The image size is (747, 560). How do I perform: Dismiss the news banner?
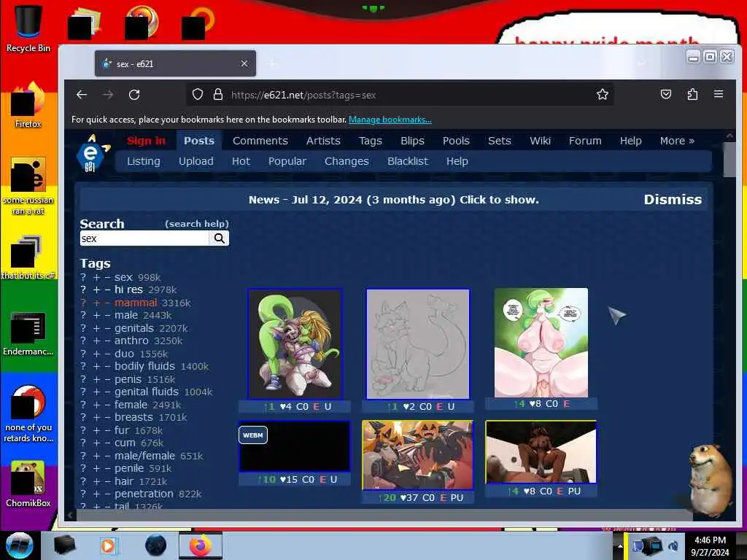(673, 200)
